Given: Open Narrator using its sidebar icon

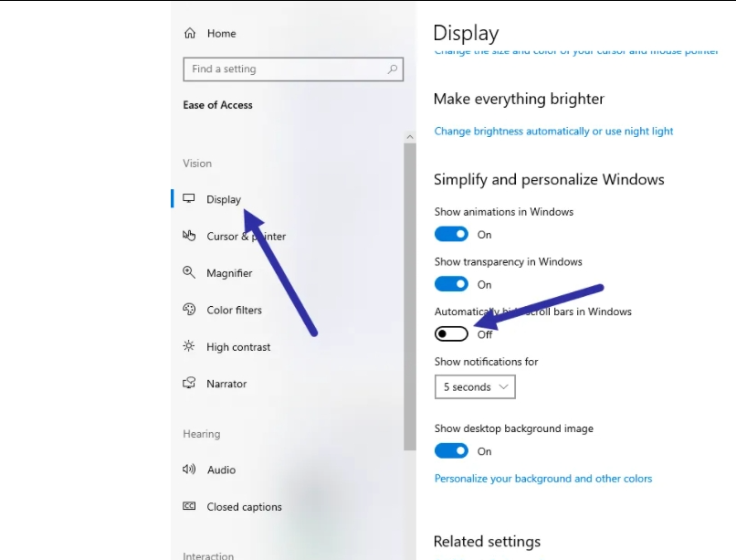Looking at the screenshot, I should click(189, 384).
